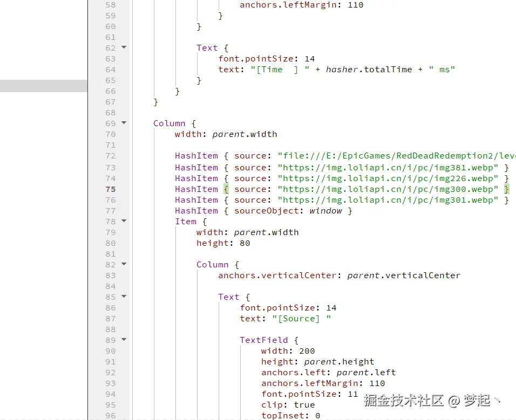Image resolution: width=516 pixels, height=420 pixels.
Task: Click the '[Source]' string on line 87
Action: pyautogui.click(x=301, y=319)
